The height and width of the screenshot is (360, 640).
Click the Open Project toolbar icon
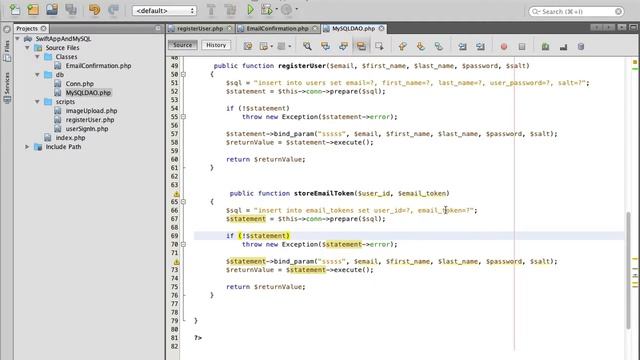tap(52, 9)
